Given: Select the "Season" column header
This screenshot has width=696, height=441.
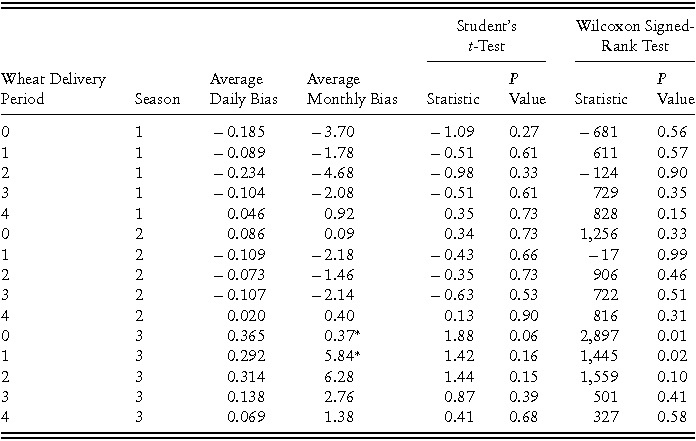Looking at the screenshot, I should pyautogui.click(x=157, y=99).
